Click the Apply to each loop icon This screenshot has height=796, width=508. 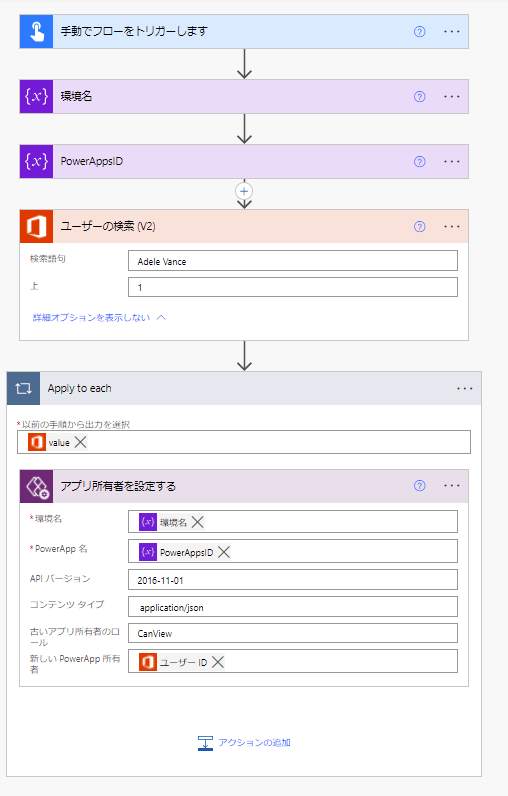point(23,388)
